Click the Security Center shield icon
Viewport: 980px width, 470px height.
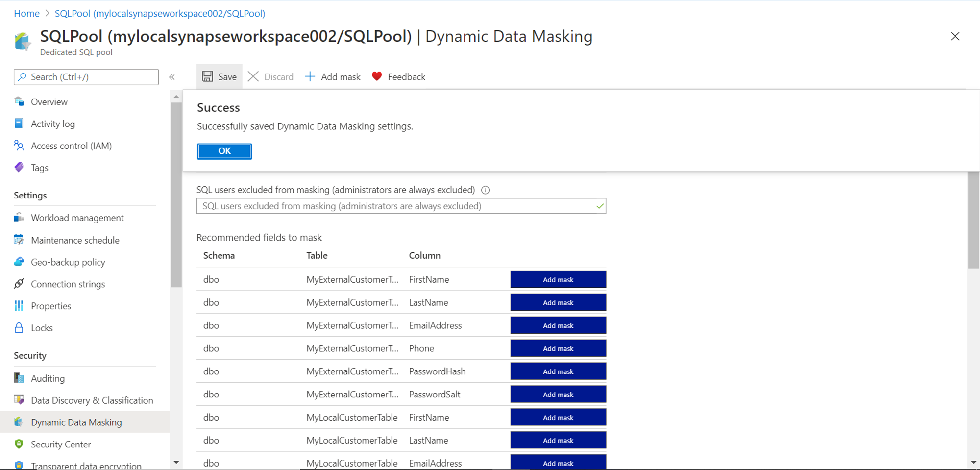(19, 444)
